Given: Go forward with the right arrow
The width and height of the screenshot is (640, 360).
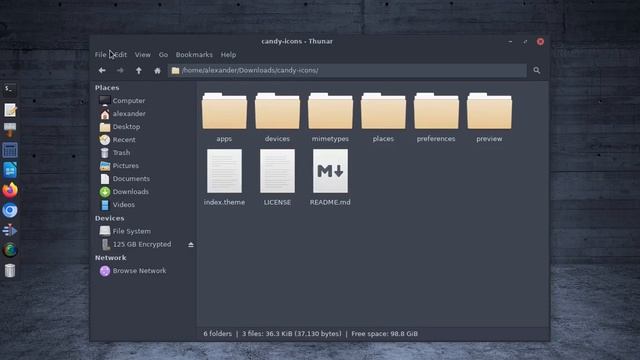Looking at the screenshot, I should click(x=120, y=71).
